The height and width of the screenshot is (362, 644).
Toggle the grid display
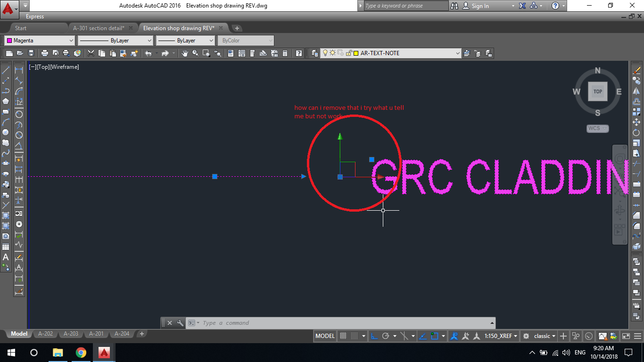pyautogui.click(x=343, y=336)
